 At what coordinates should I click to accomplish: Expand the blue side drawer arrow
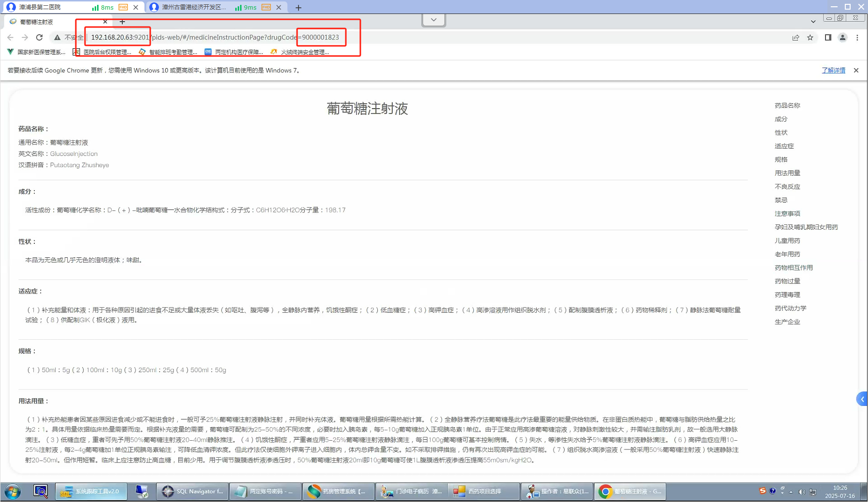point(862,399)
